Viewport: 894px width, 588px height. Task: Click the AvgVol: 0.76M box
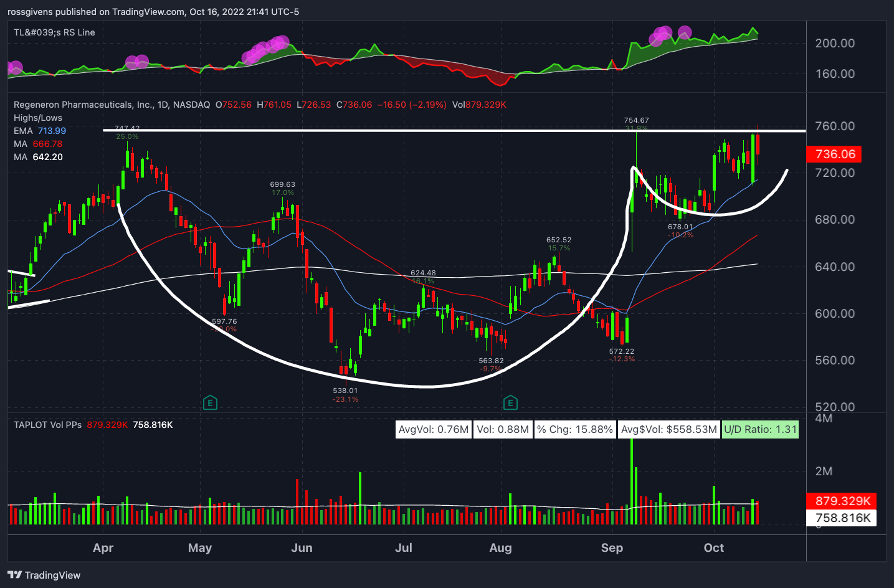[x=434, y=429]
